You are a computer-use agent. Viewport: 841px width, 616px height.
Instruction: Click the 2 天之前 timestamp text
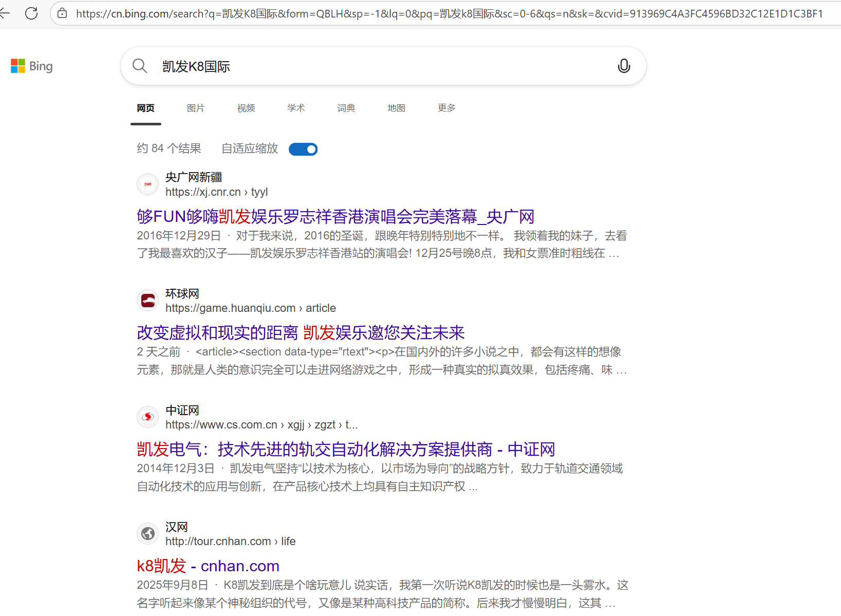coord(159,352)
